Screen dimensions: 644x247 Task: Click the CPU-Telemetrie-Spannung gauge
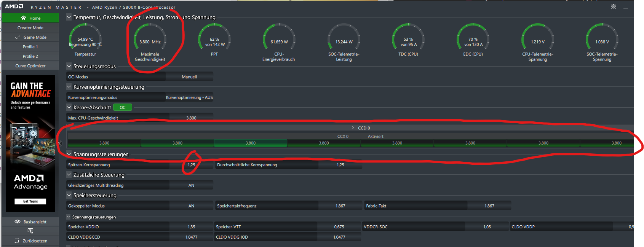coord(538,37)
